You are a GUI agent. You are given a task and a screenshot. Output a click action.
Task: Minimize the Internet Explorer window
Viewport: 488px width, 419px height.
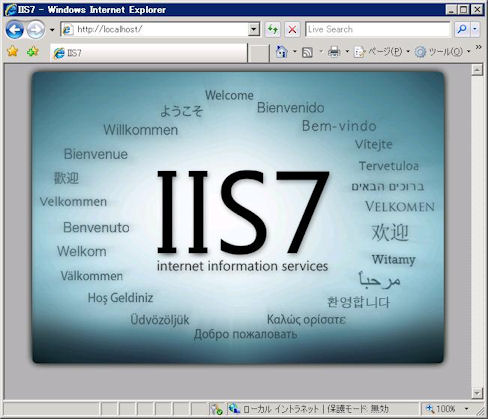[x=451, y=10]
